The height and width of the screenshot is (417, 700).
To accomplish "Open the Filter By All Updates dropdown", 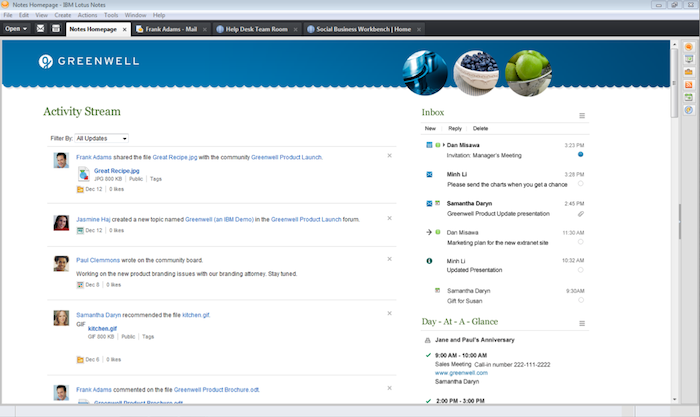I will pyautogui.click(x=101, y=138).
